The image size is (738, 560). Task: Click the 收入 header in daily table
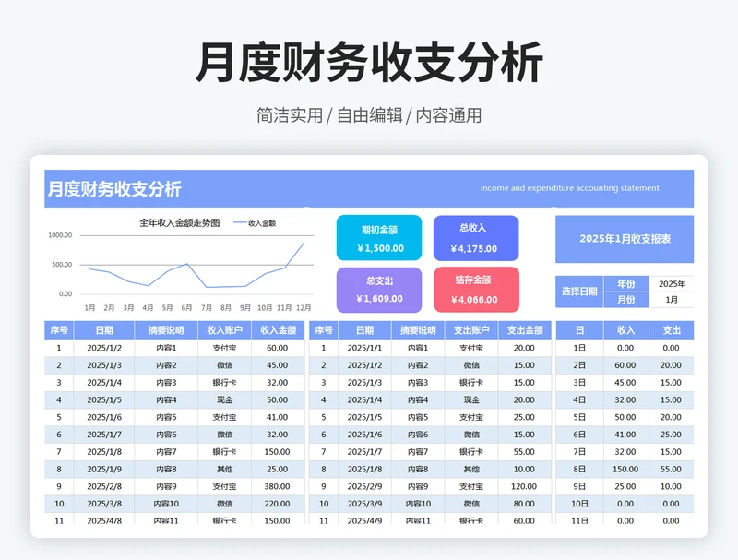point(626,330)
